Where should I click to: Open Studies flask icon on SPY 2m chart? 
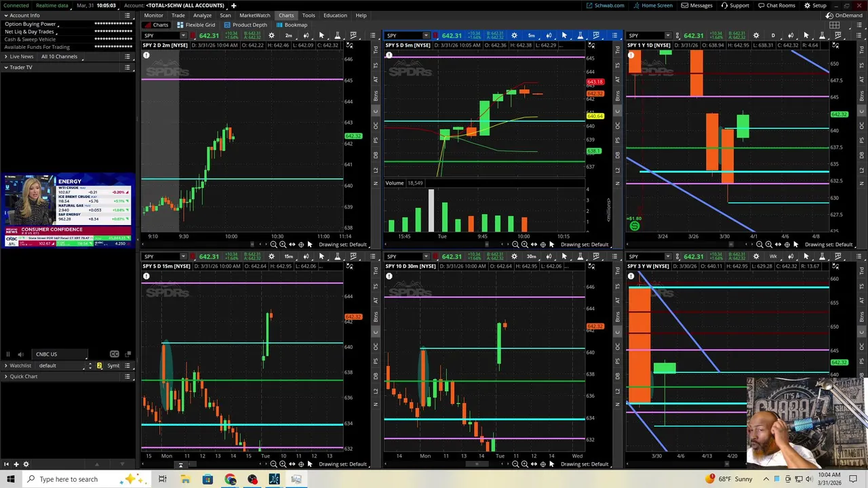pos(337,35)
